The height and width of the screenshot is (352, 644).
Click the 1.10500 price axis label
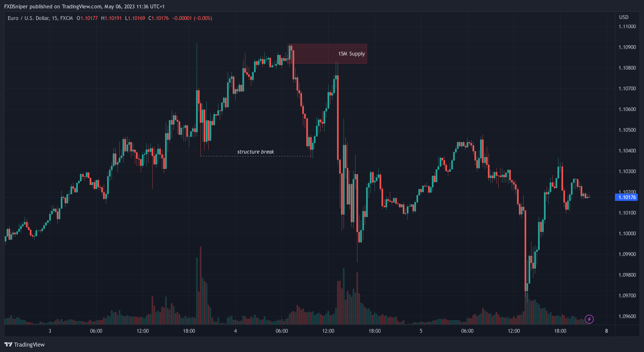pos(627,130)
